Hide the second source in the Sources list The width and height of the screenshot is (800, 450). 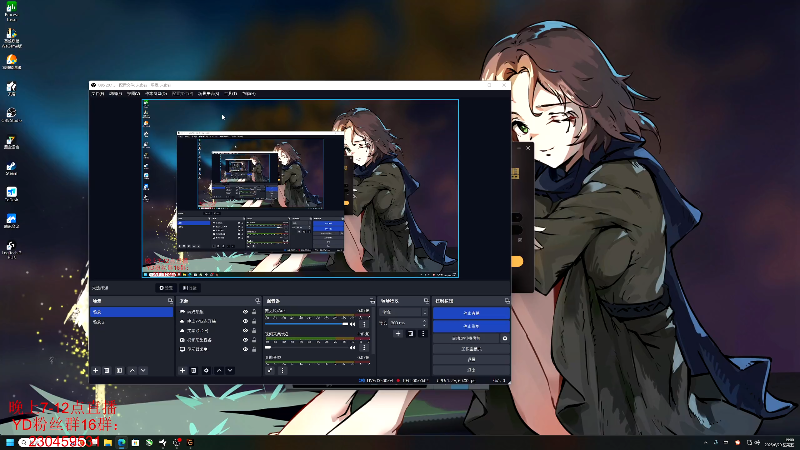click(245, 321)
